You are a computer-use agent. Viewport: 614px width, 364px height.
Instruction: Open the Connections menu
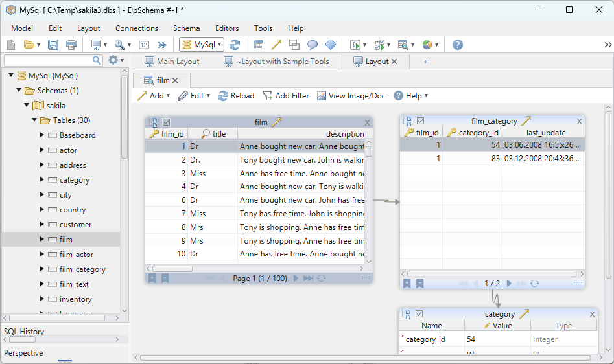(136, 28)
